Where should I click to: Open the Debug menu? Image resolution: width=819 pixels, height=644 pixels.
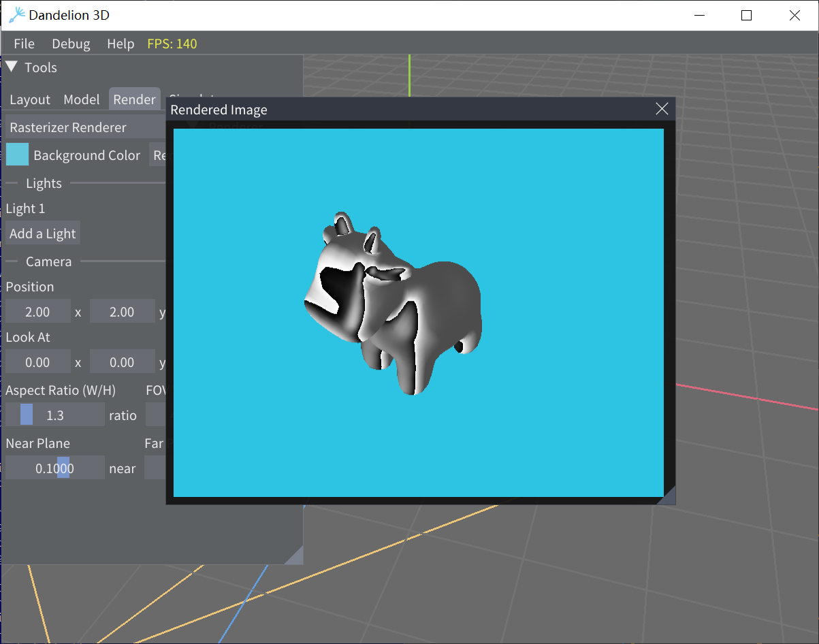[x=71, y=44]
